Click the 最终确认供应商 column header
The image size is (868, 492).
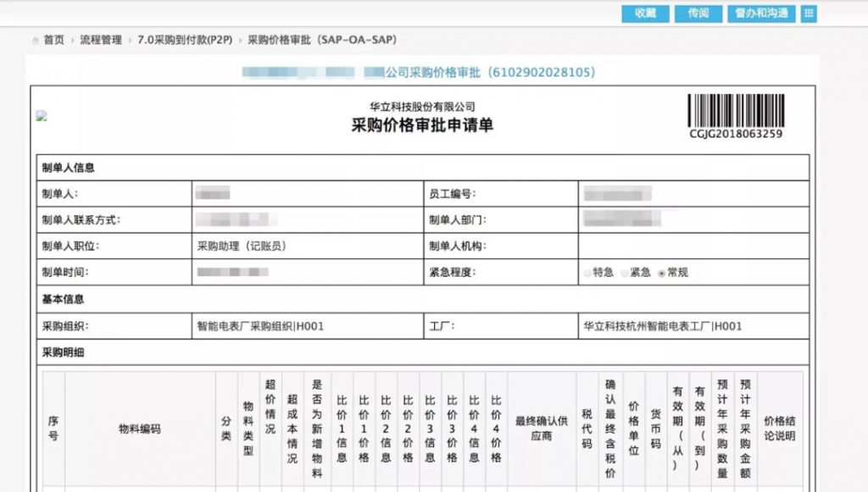[x=541, y=428]
